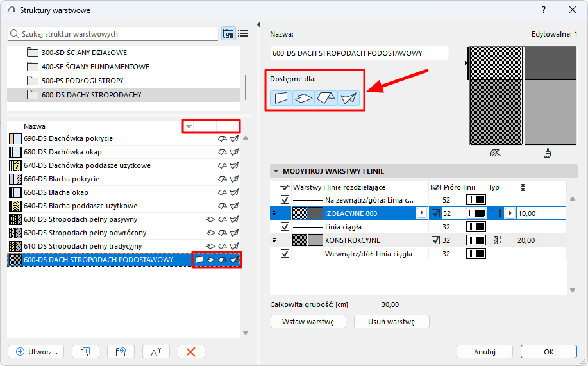Click thickness field 10,00 of IZOLACYJNE
The height and width of the screenshot is (366, 588).
541,213
